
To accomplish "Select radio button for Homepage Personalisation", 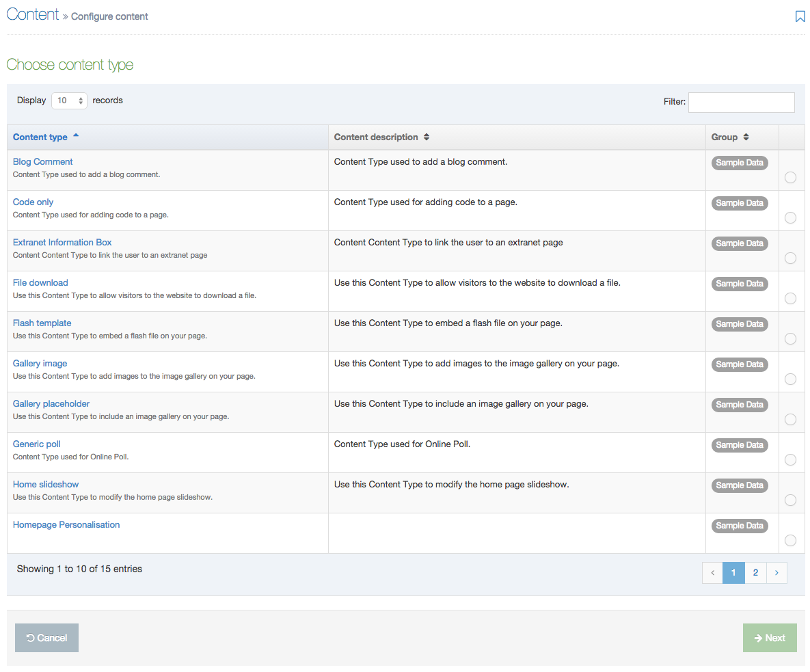I will pyautogui.click(x=790, y=541).
